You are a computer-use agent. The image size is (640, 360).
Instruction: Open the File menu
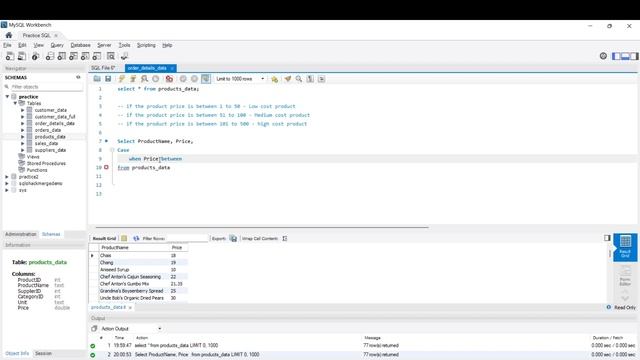pos(7,45)
